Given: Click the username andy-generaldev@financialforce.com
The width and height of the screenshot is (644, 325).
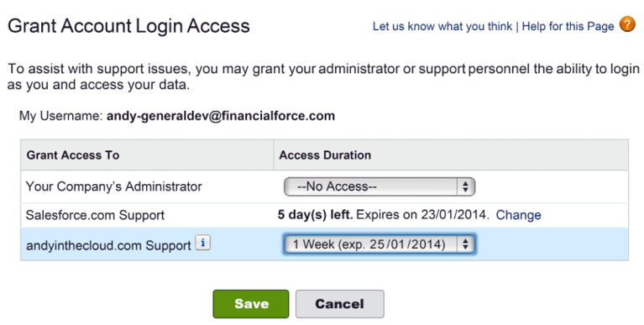Looking at the screenshot, I should [x=221, y=116].
